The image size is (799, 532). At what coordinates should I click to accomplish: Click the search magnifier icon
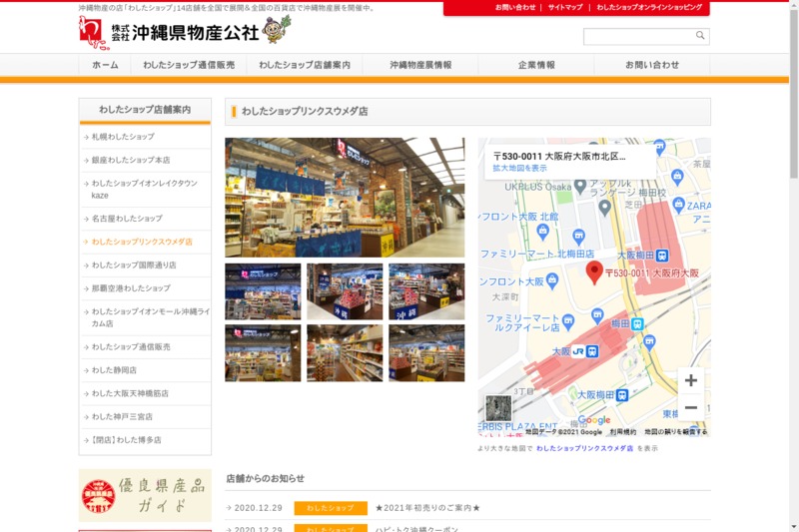(700, 36)
